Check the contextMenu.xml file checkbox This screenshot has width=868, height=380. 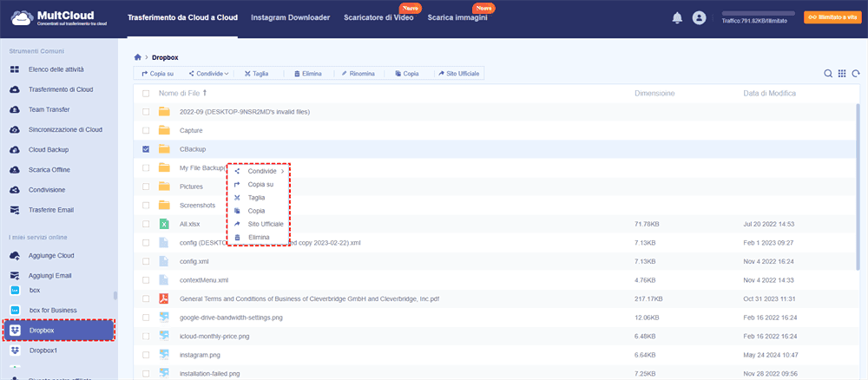click(146, 280)
